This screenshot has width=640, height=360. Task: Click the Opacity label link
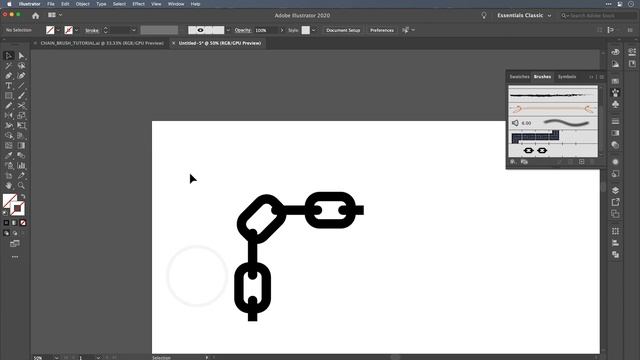pos(242,30)
